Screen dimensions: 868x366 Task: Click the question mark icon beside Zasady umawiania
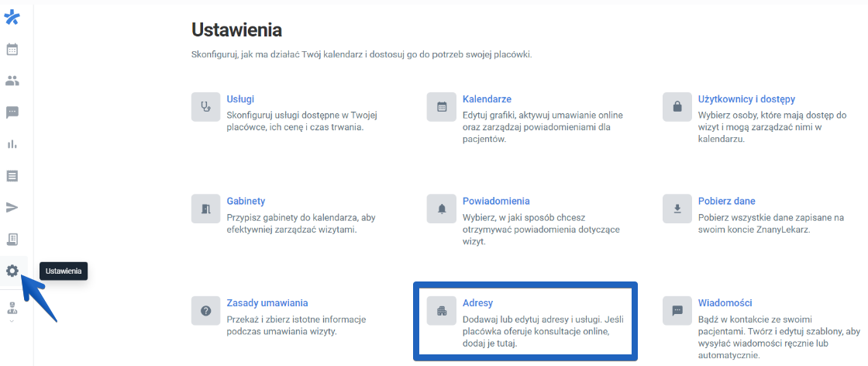[205, 311]
